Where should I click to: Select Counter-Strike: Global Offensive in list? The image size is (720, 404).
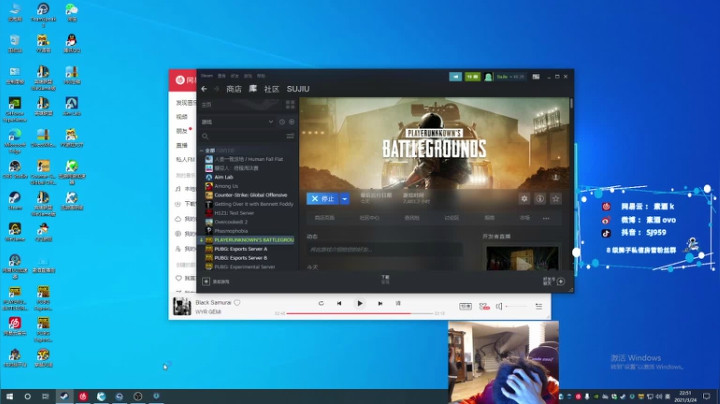pos(248,195)
